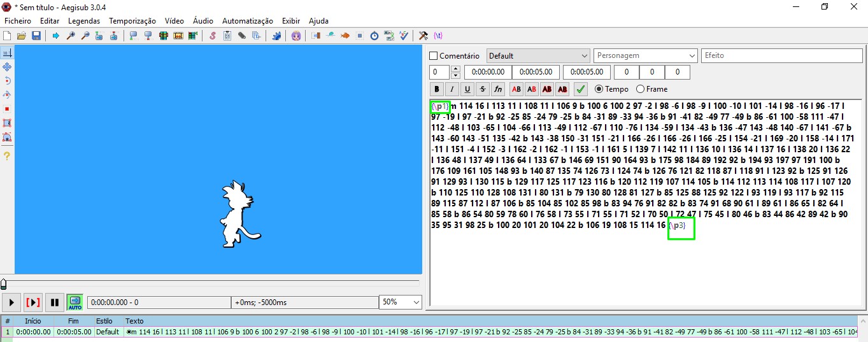
Task: Cycle tag hiding mode {\t} icon
Action: tap(438, 36)
